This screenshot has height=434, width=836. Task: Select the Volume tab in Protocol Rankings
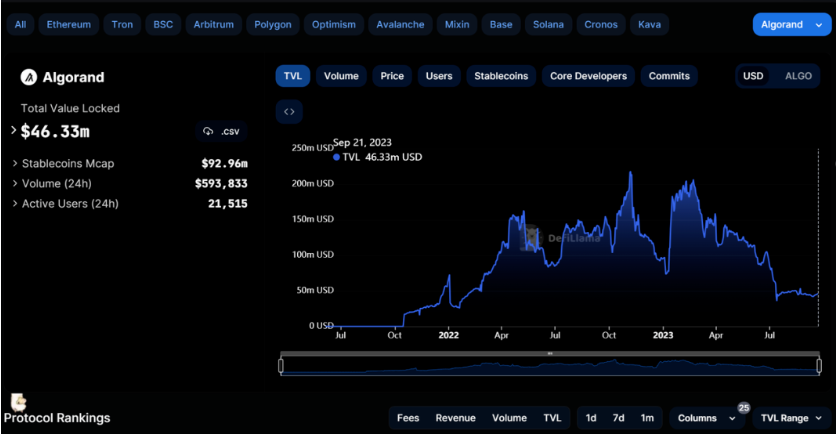509,418
